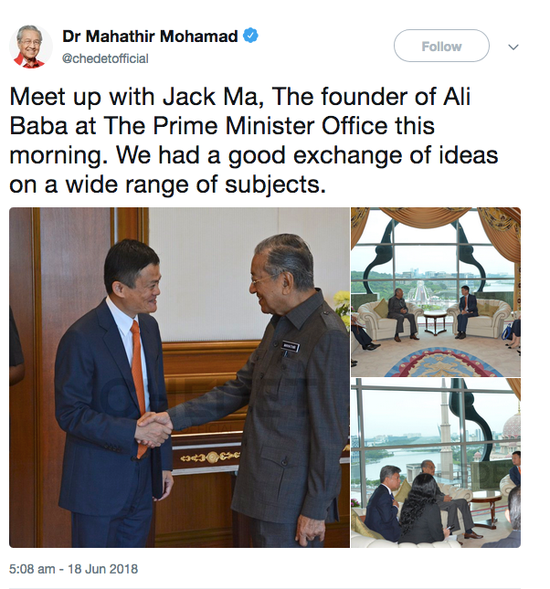
Task: Open the photo showing mosque through window
Action: click(x=436, y=463)
